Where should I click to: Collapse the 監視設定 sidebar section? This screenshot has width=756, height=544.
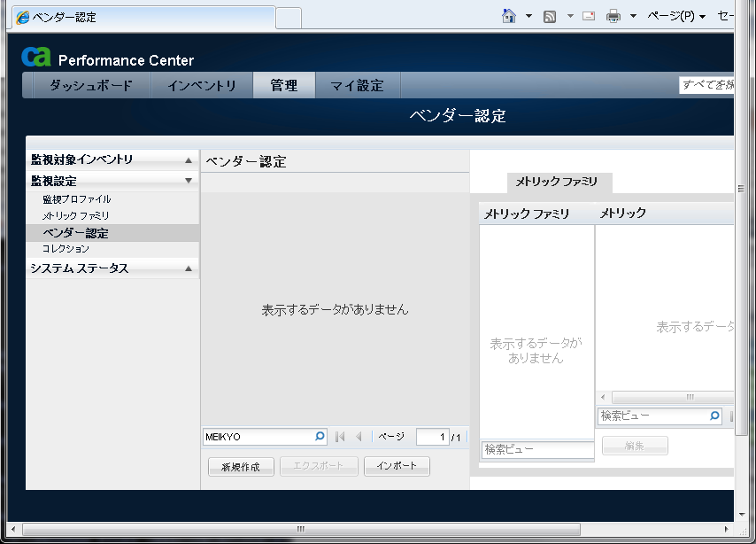[x=188, y=181]
